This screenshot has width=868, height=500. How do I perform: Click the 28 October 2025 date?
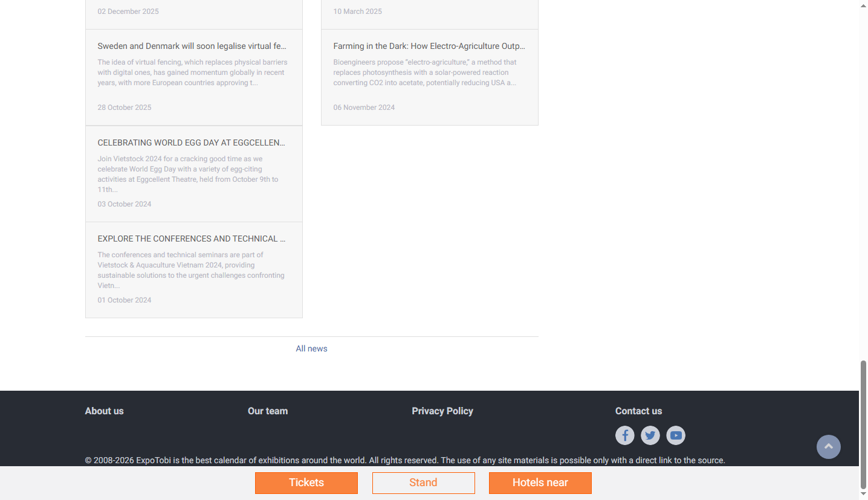point(125,107)
